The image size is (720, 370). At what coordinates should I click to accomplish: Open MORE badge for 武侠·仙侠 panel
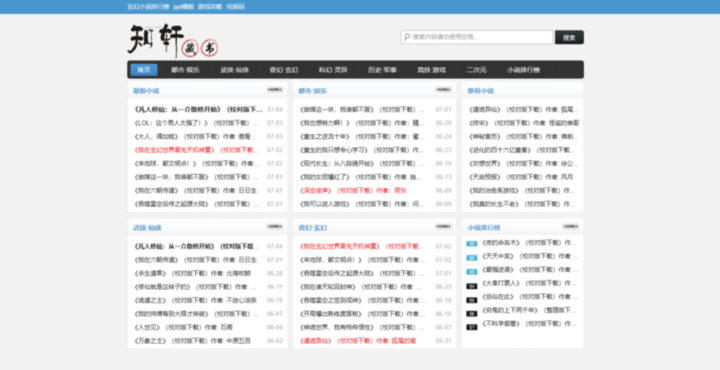[275, 226]
